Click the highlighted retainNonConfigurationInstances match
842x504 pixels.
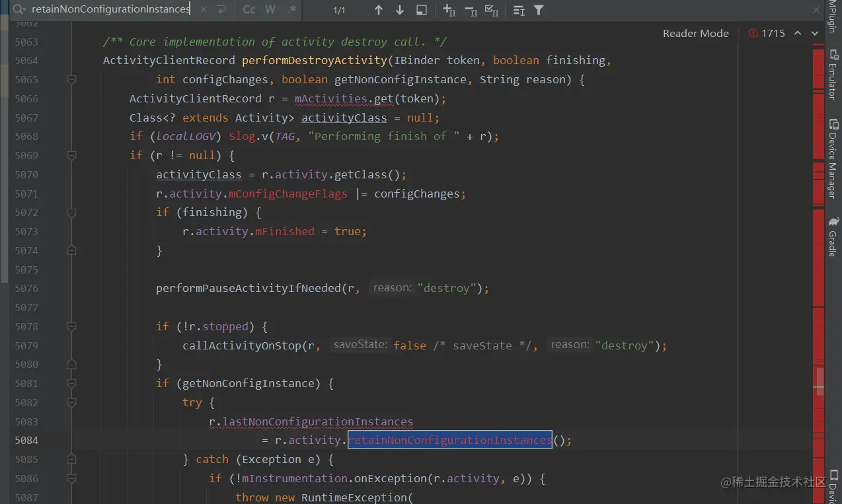click(449, 440)
